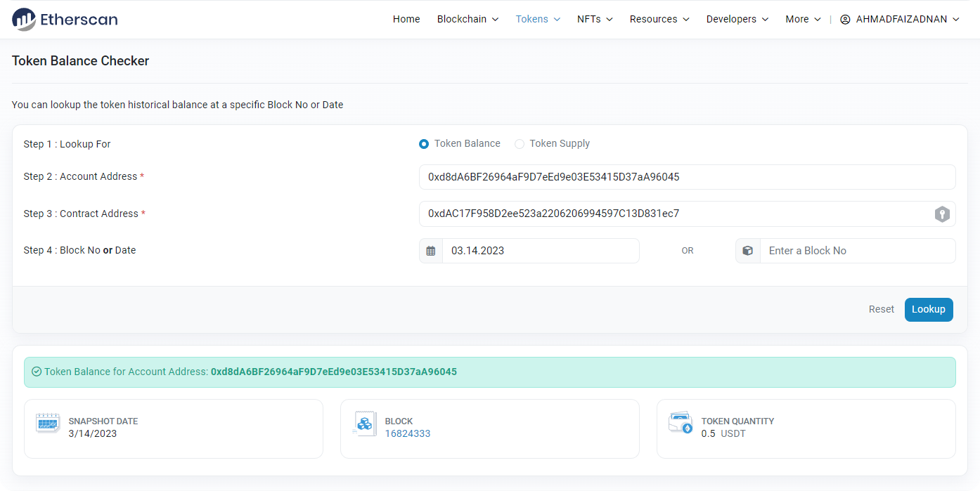Viewport: 980px width, 491px height.
Task: Click the Etherscan logo
Action: [65, 19]
